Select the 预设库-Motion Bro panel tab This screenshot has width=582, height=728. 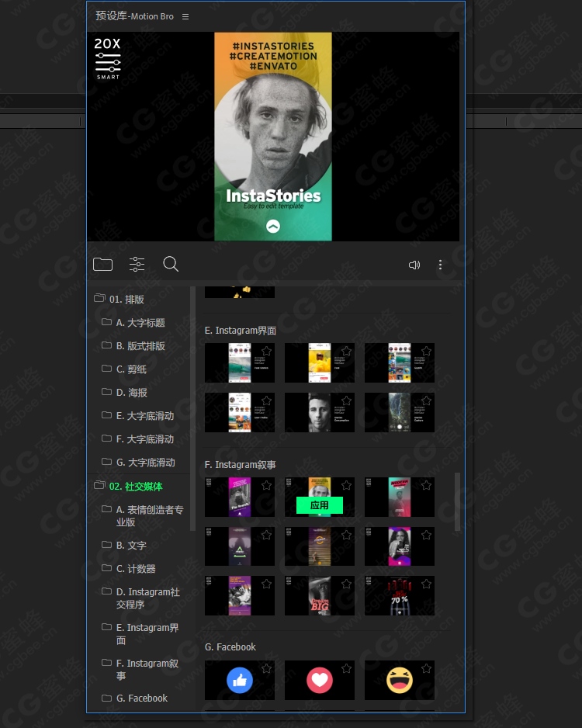tap(134, 16)
